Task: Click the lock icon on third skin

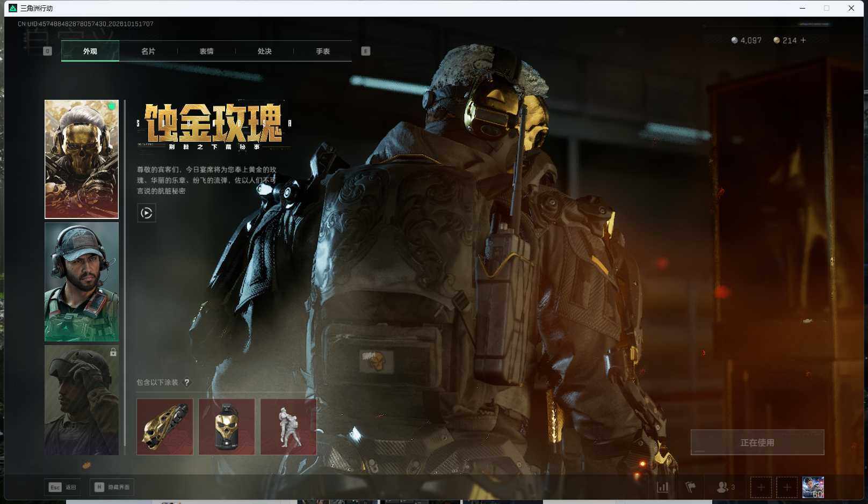Action: [x=113, y=352]
